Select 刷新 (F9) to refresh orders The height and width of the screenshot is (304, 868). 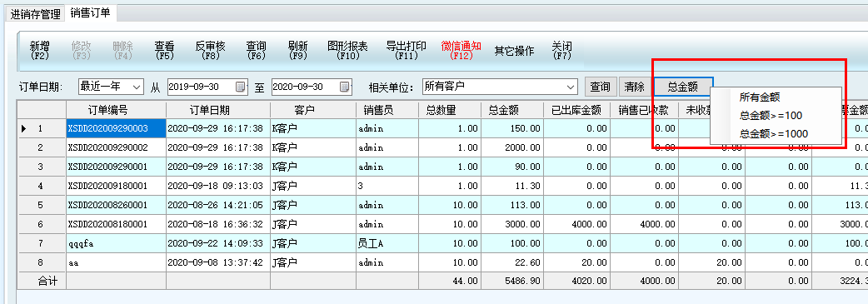point(298,51)
